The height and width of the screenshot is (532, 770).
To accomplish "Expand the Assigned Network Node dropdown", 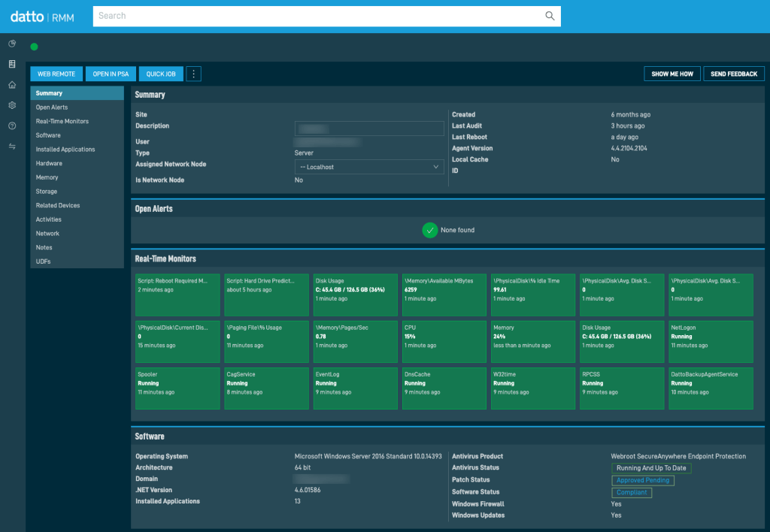I will coord(369,167).
